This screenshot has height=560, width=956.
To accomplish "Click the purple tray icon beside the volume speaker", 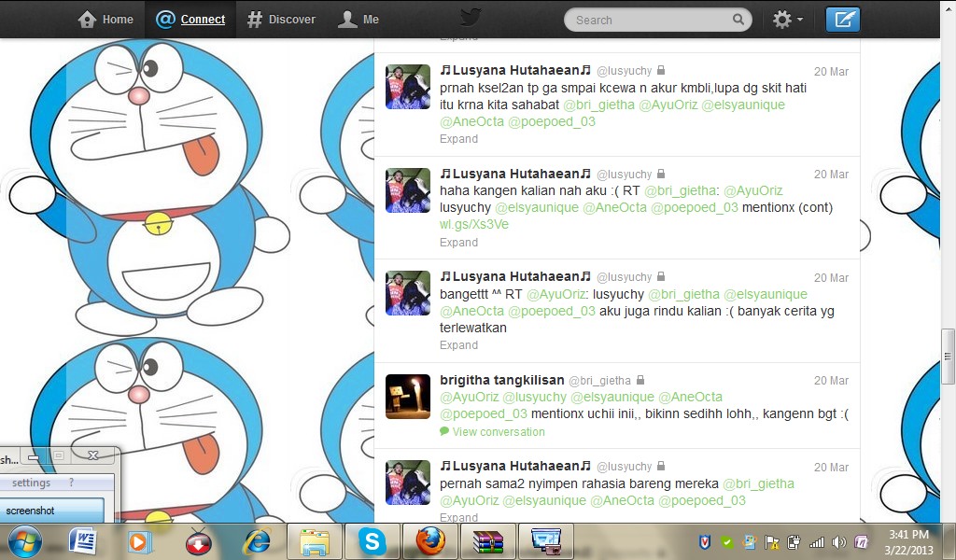I will tap(862, 541).
